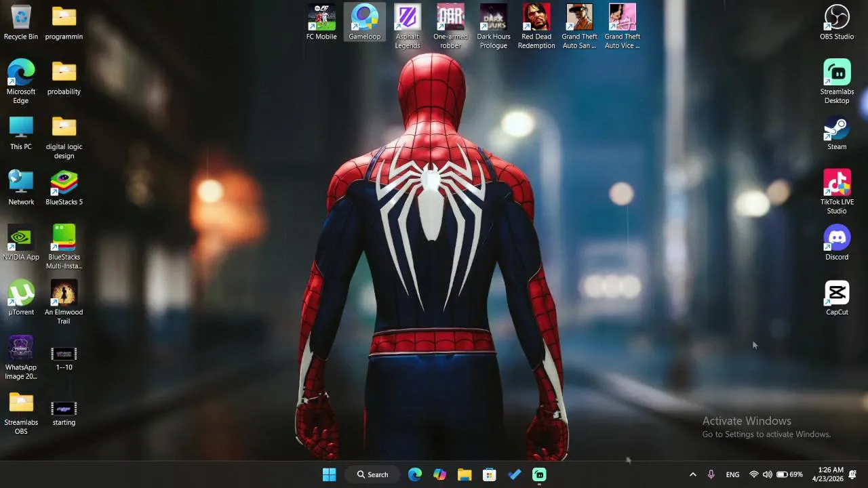
Task: Select the Asphalt Legends shortcut
Action: tap(408, 26)
